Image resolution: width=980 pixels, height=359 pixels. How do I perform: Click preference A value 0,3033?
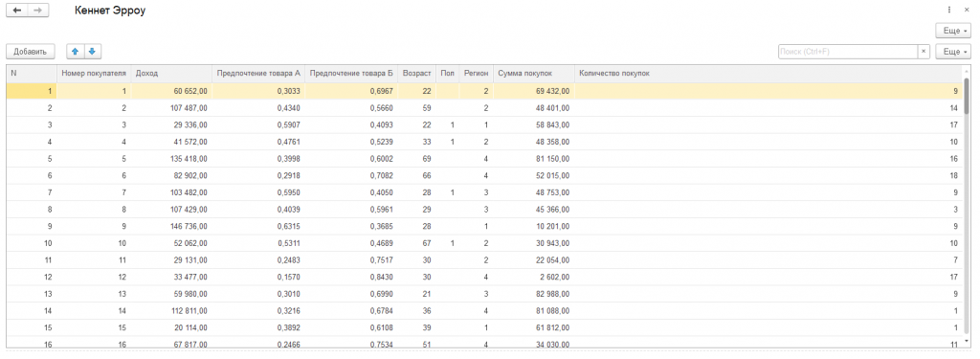[289, 91]
